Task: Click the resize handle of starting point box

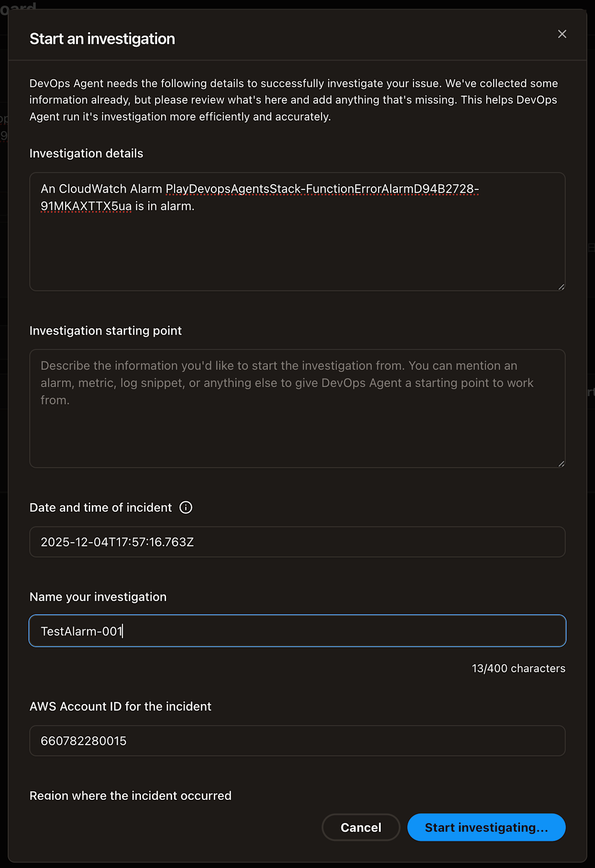Action: tap(561, 464)
